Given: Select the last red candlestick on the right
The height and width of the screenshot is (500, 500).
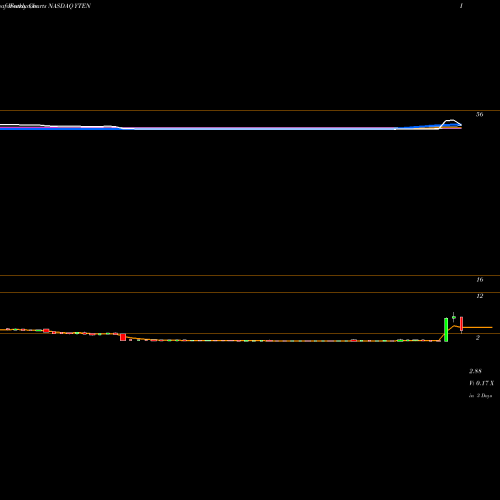Looking at the screenshot, I should point(461,324).
